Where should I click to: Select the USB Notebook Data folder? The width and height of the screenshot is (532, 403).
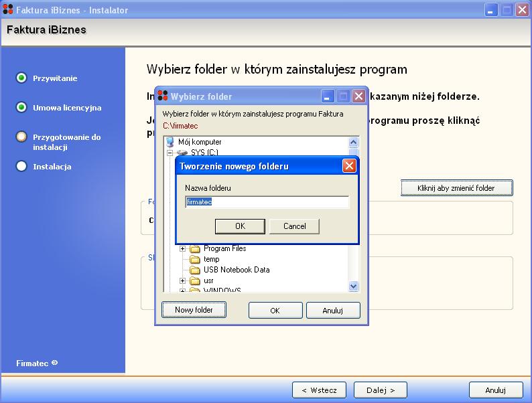pos(237,270)
